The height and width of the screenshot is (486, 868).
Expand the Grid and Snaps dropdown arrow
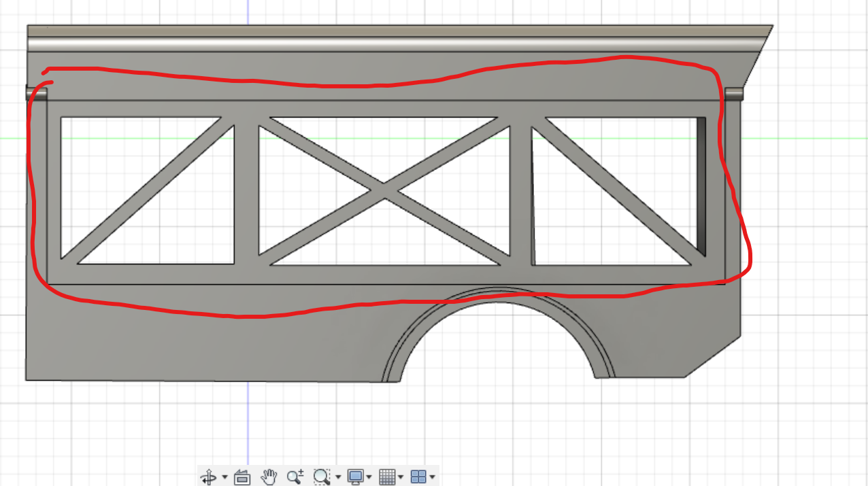[x=400, y=476]
